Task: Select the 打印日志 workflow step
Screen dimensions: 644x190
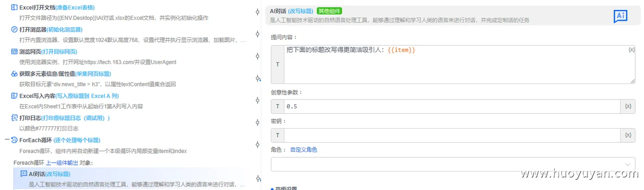Action: coord(64,118)
